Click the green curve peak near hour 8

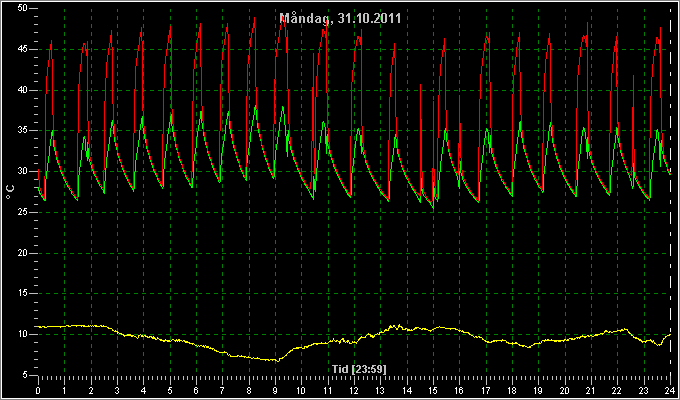click(255, 106)
